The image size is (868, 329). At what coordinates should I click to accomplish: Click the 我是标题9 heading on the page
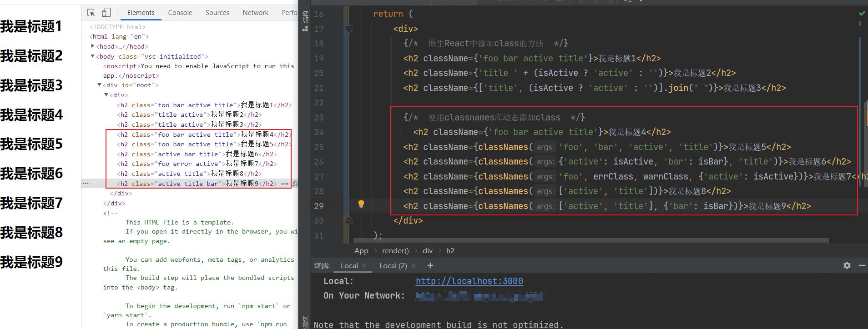[31, 262]
